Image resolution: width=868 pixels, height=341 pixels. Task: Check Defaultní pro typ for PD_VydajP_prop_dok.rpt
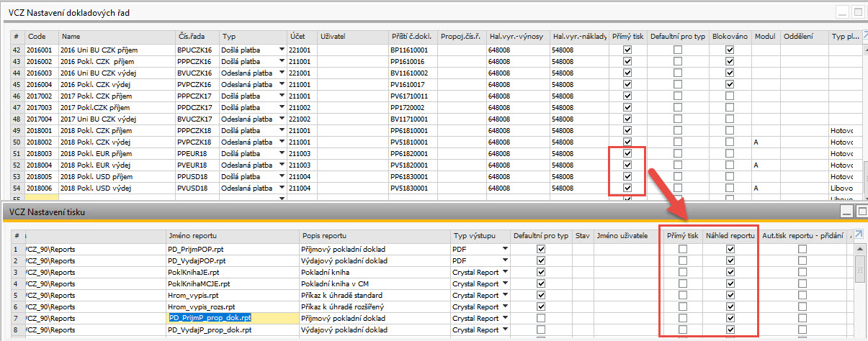(x=542, y=329)
